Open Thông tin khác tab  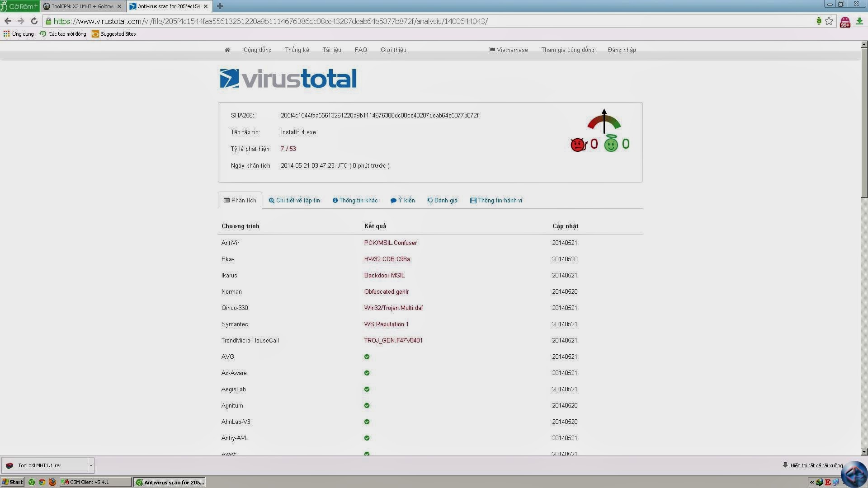[x=355, y=201]
